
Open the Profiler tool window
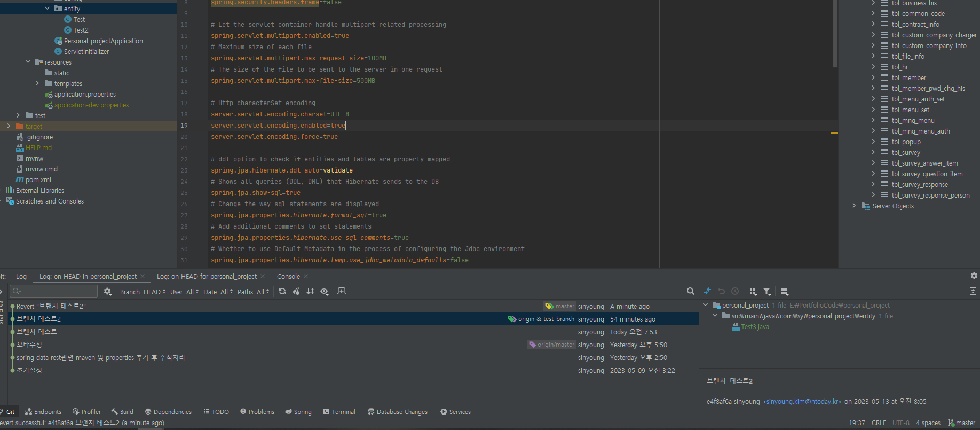click(x=86, y=412)
